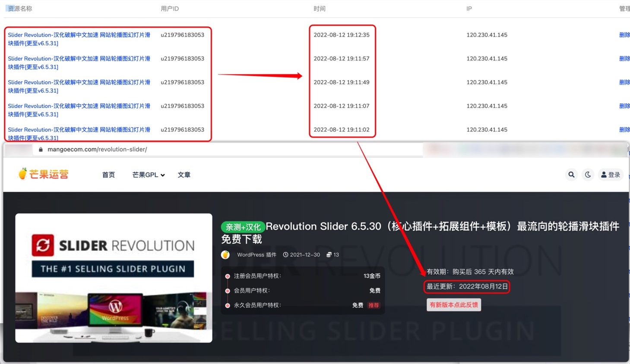
Task: Toggle dark mode moon icon
Action: (x=588, y=175)
